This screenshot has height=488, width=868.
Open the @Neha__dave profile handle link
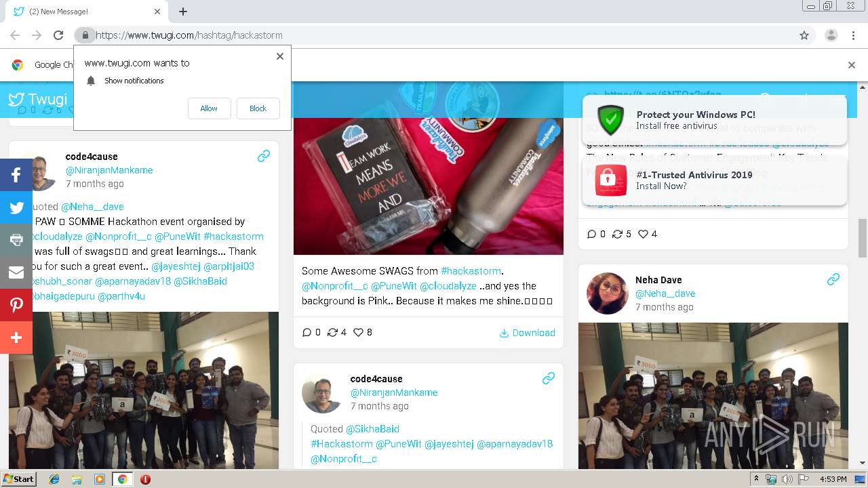click(665, 293)
